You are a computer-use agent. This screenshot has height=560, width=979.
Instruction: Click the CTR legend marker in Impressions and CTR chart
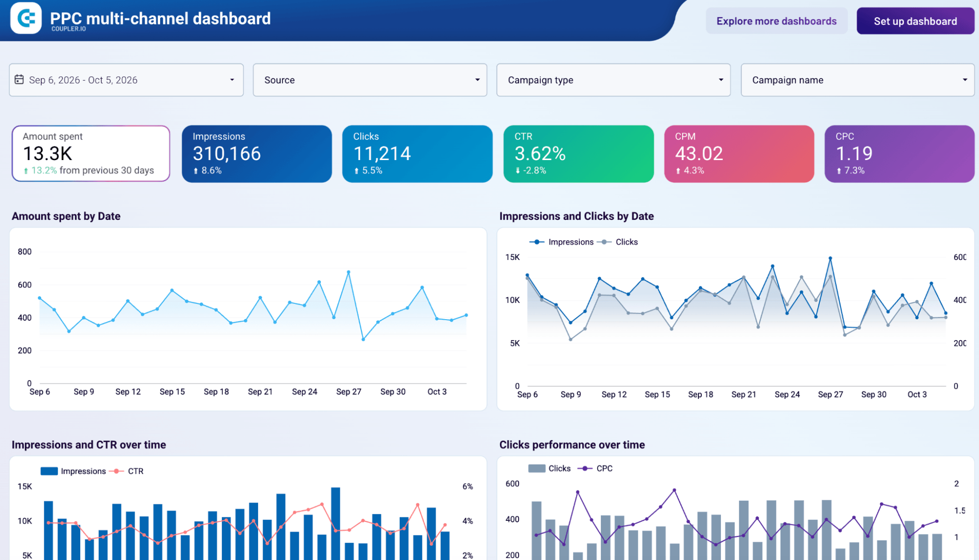pos(117,471)
